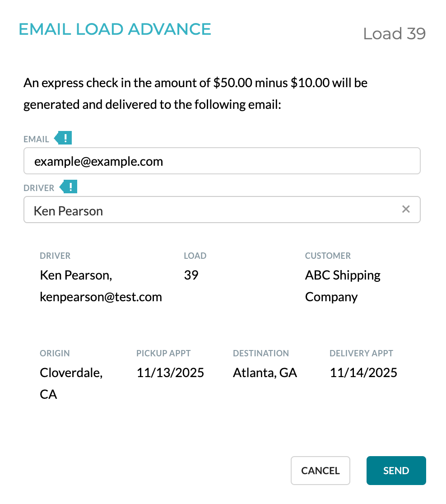Click the kenpearson@test.com driver email text
Screen dimensions: 446x504
coord(101,297)
